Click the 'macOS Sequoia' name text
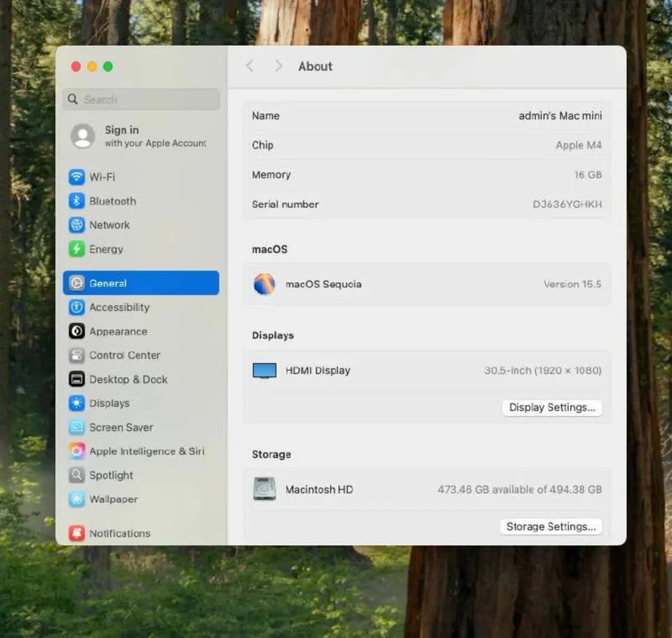This screenshot has width=672, height=638. (x=324, y=284)
